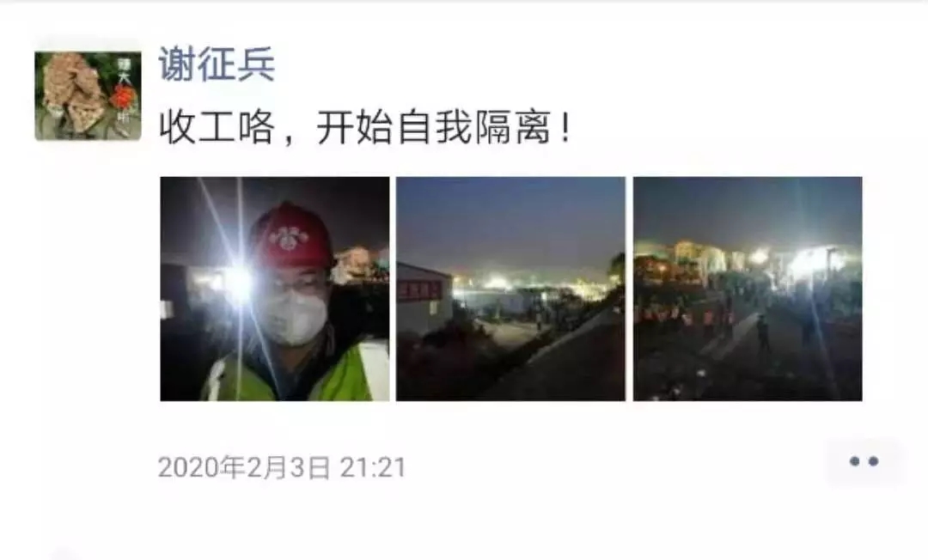The image size is (928, 560).
Task: Click the red banner building in middle photo
Action: 424,299
